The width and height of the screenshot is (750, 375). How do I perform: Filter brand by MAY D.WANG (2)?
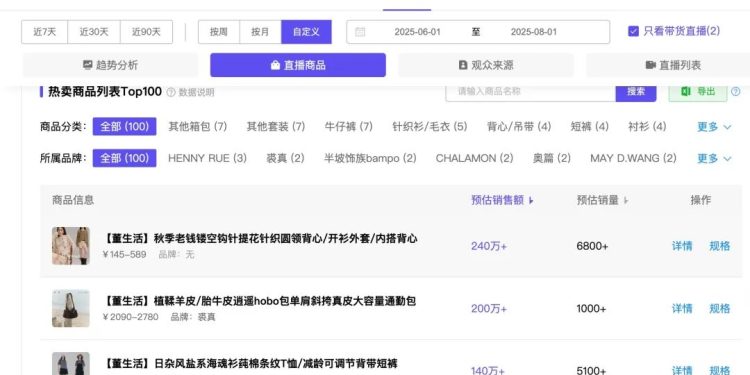coord(633,158)
